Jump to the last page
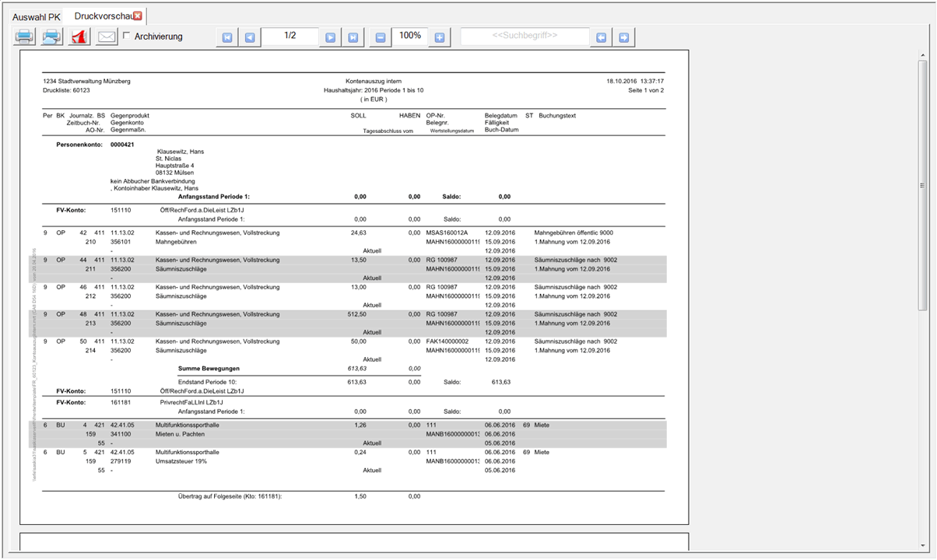This screenshot has height=560, width=937. tap(353, 37)
